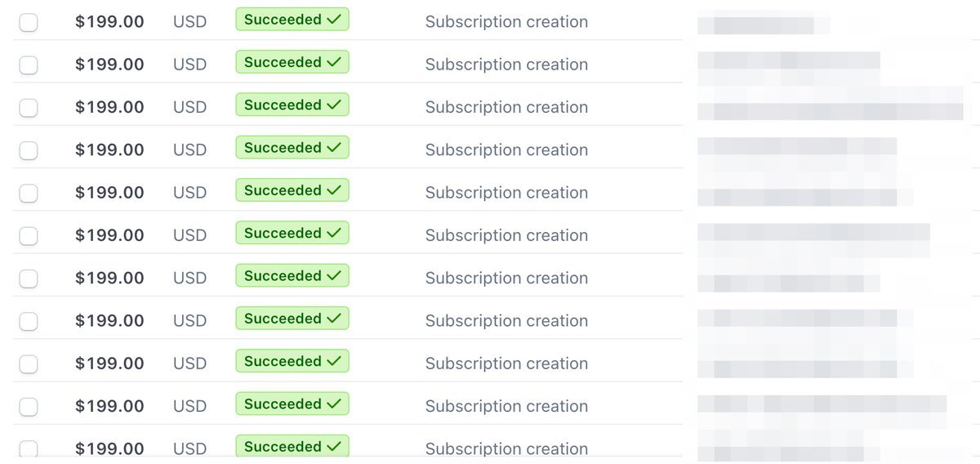The height and width of the screenshot is (464, 980).
Task: Click the $199.00 amount in the tenth row
Action: pos(109,407)
